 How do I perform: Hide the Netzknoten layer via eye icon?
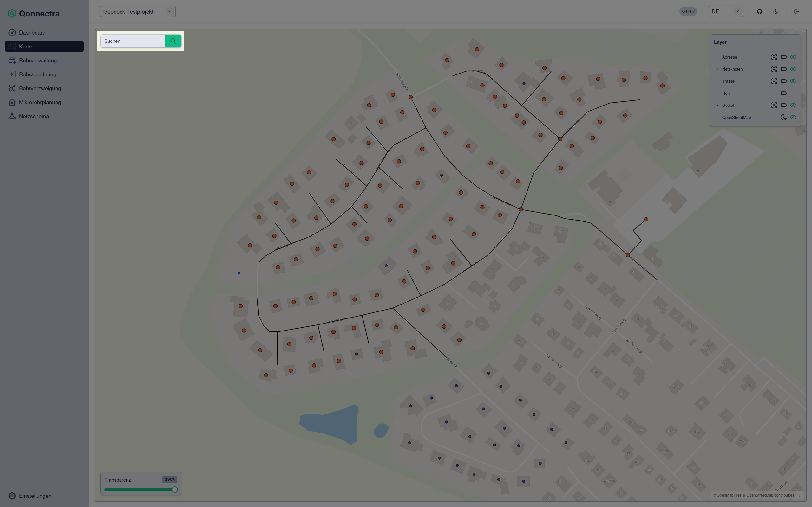793,69
